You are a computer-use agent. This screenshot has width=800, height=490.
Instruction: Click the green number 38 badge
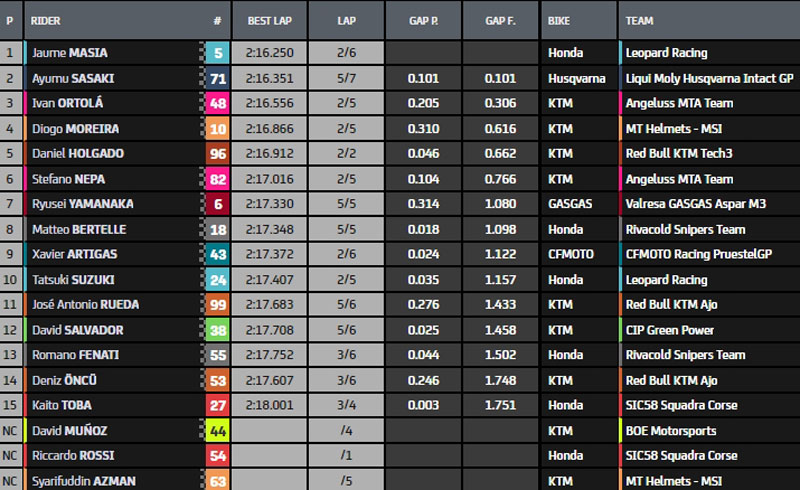217,330
